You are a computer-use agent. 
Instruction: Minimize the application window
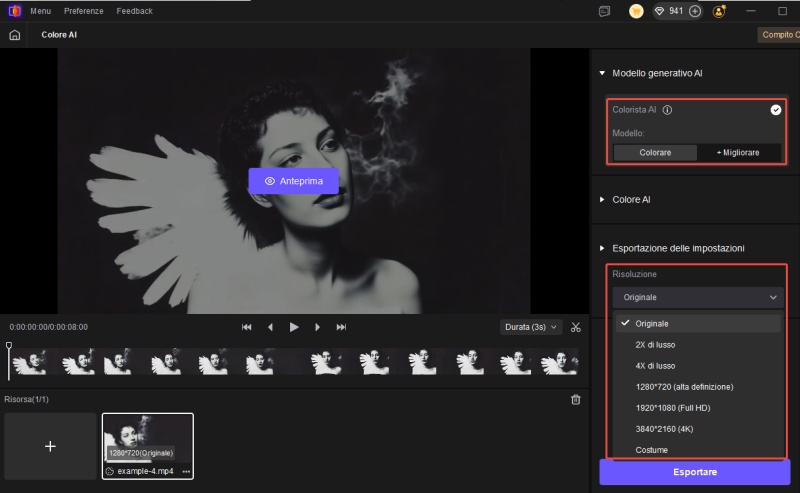point(751,11)
